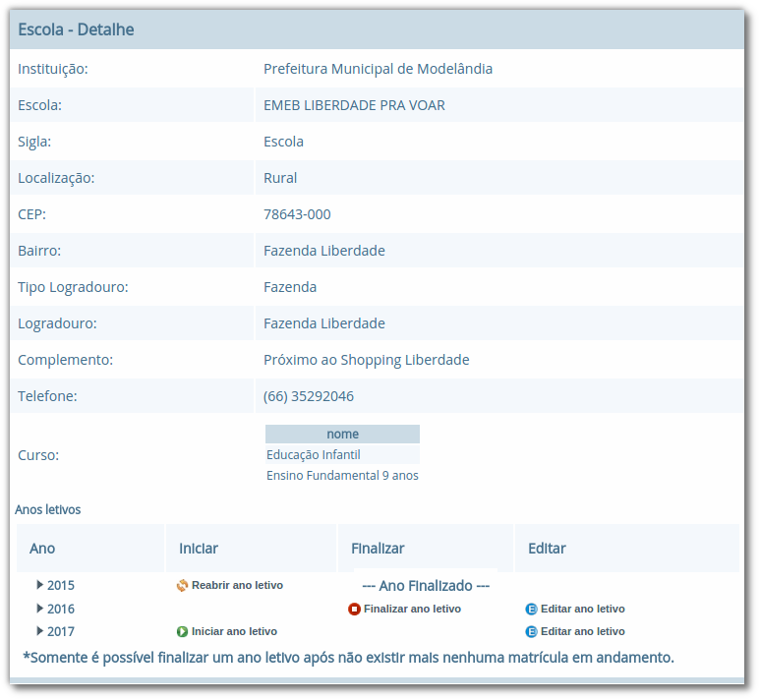Open the 'Reabrir ano letivo' link text
This screenshot has height=700, width=760.
237,585
